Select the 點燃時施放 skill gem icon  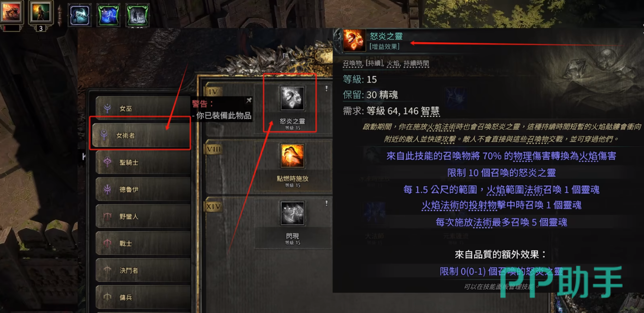click(293, 156)
